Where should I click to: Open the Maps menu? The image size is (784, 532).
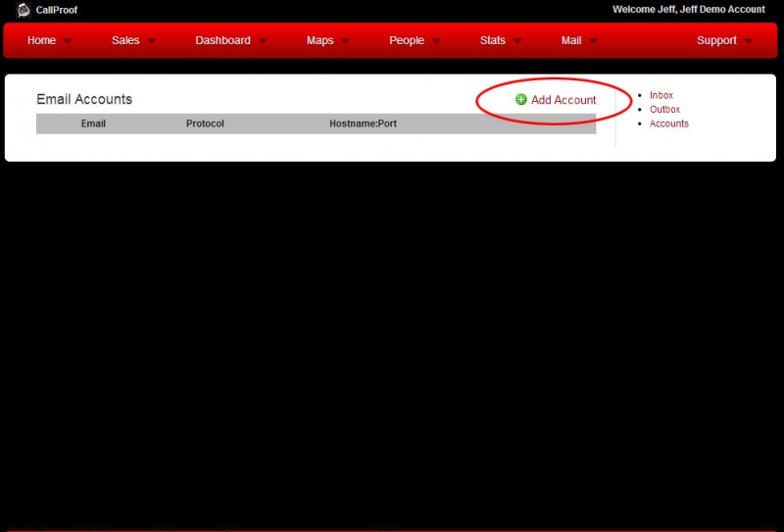[320, 40]
